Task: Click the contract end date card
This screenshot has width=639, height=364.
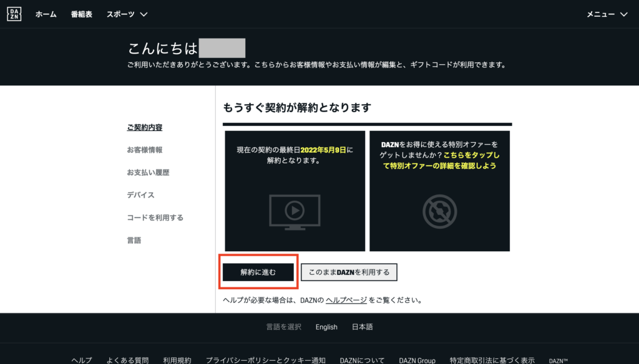Action: click(295, 191)
